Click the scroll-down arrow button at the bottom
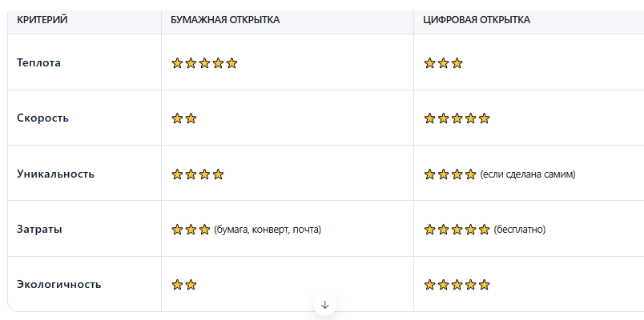 click(325, 305)
